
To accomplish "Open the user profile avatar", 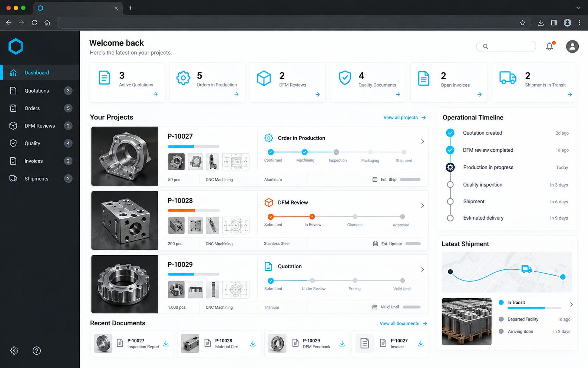I will 572,46.
